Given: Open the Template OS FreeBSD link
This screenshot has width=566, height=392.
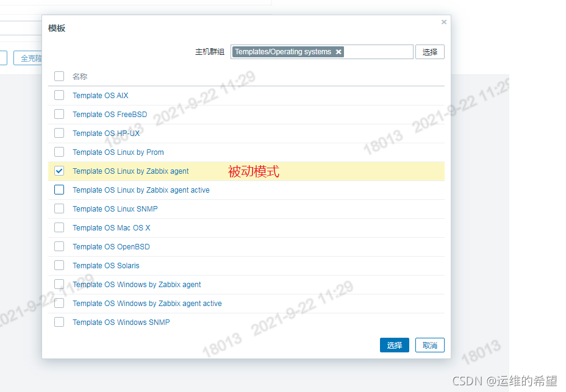Looking at the screenshot, I should [110, 115].
